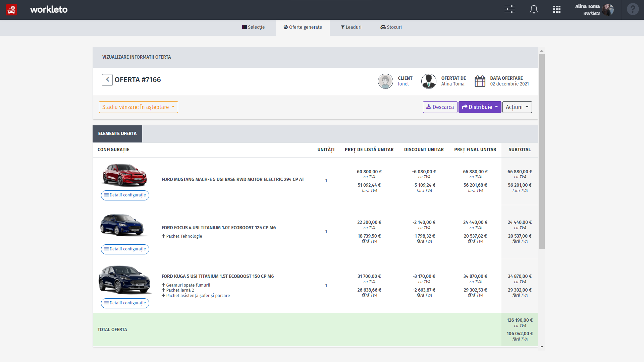
Task: Open the notifications bell icon
Action: click(534, 9)
